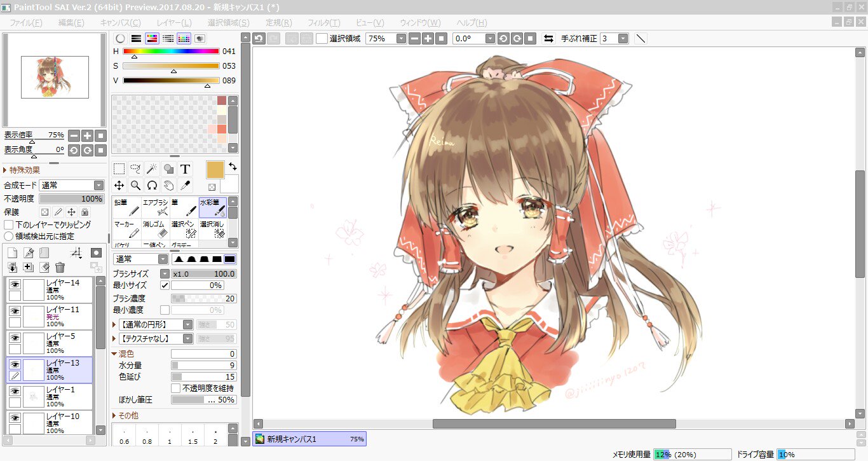The height and width of the screenshot is (461, 868).
Task: Select brush size preset 1.5
Action: [x=193, y=436]
